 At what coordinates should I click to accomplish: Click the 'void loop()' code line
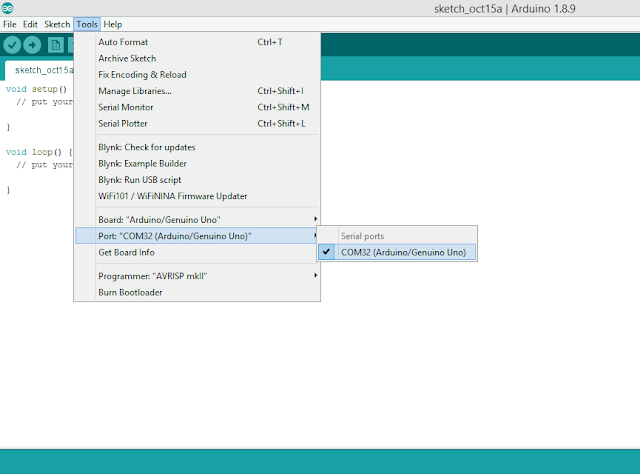(x=39, y=152)
